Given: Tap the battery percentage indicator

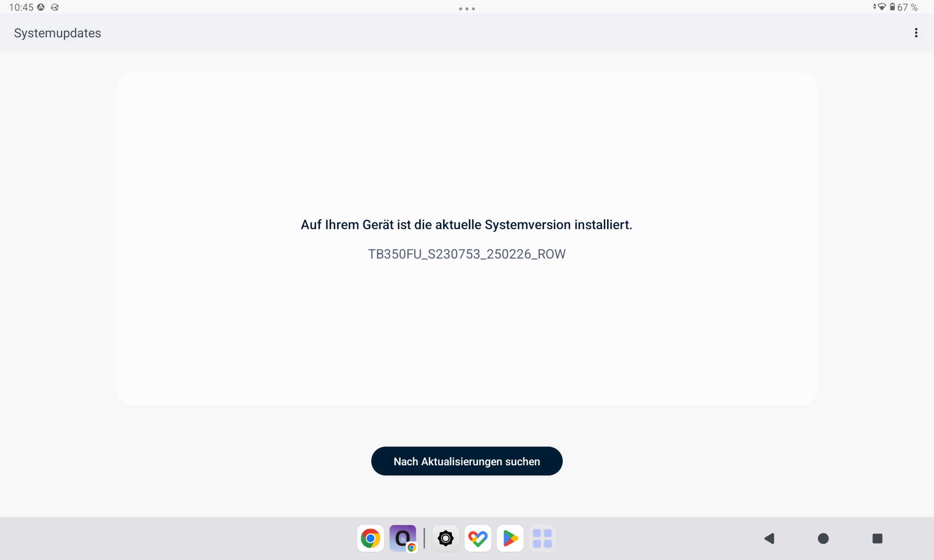Looking at the screenshot, I should pos(907,7).
